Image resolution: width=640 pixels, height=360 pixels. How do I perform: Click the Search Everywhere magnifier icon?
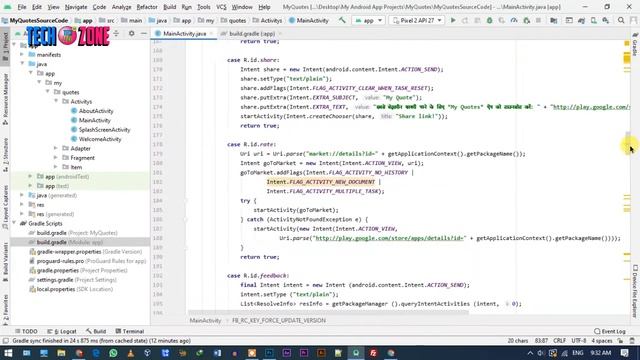tap(621, 20)
